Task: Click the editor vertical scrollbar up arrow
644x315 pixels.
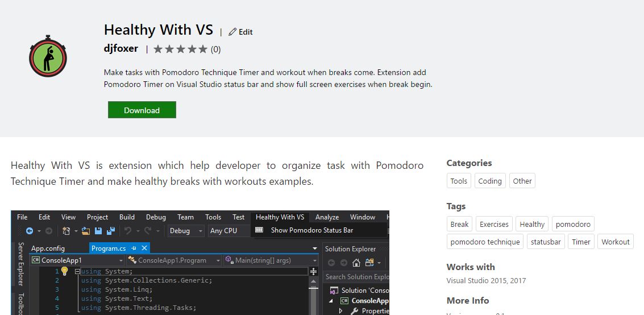Action: tap(313, 281)
